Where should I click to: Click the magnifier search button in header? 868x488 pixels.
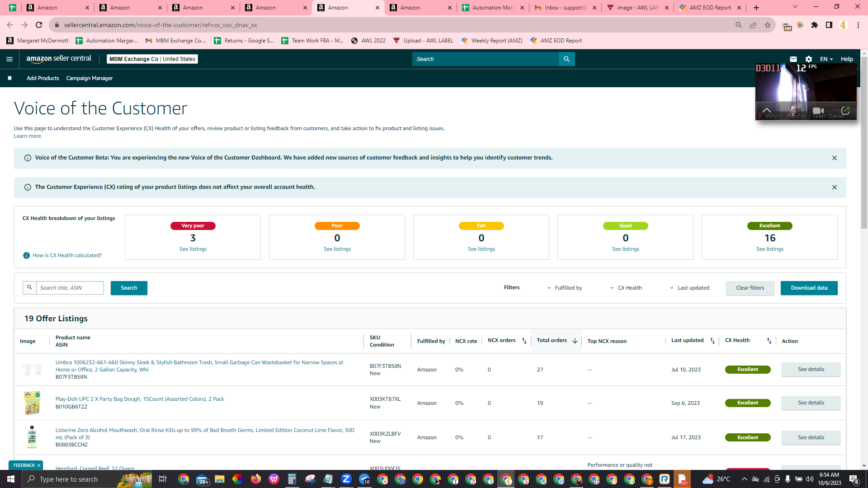point(566,59)
